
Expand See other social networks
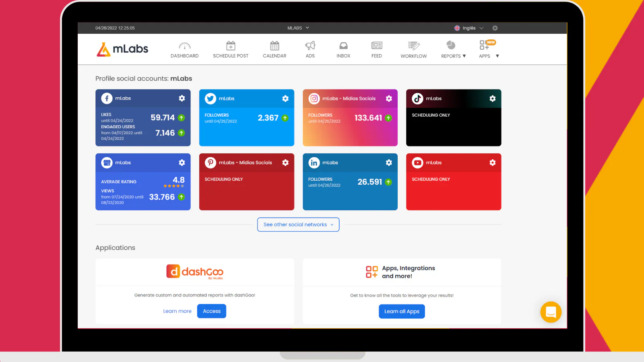[x=298, y=224]
